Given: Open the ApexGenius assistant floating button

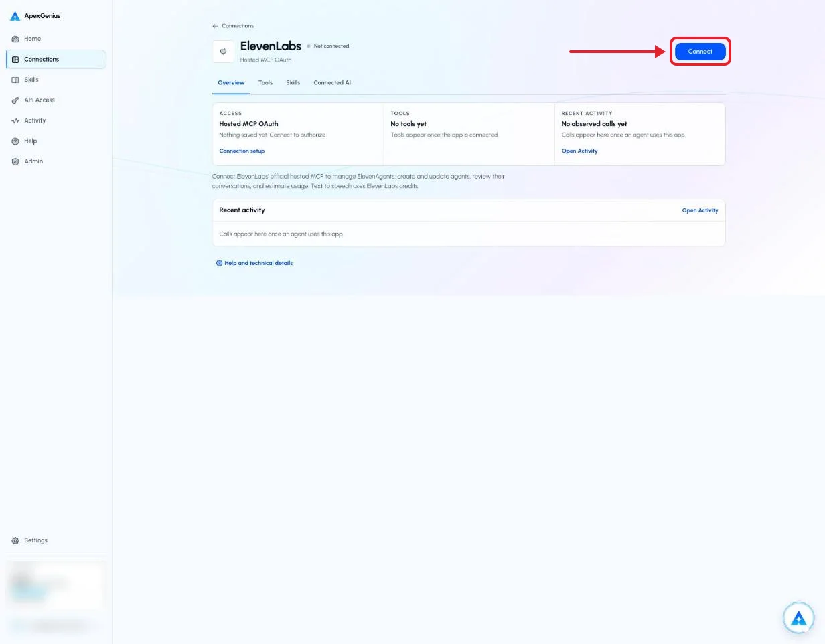Looking at the screenshot, I should 798,618.
